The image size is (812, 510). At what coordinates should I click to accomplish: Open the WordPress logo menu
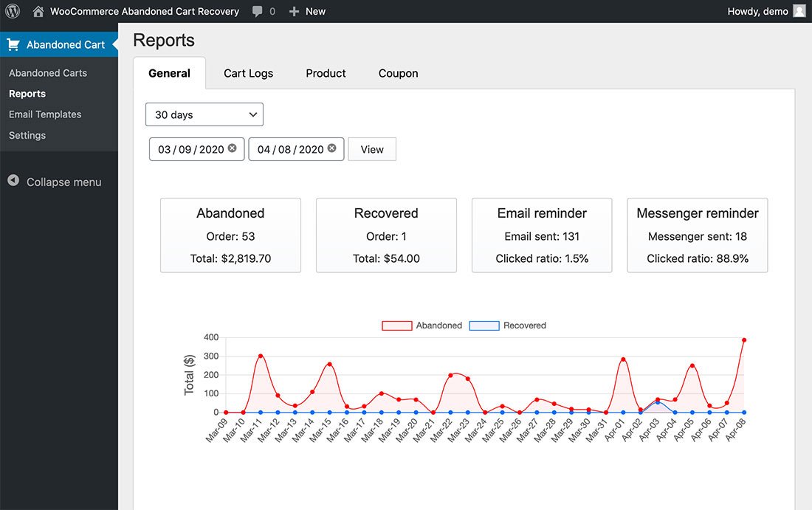13,11
